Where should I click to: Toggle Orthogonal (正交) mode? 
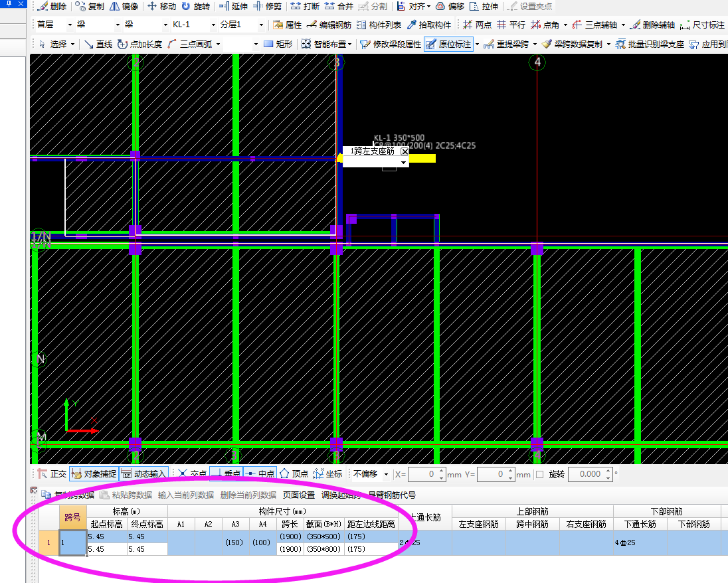(52, 473)
